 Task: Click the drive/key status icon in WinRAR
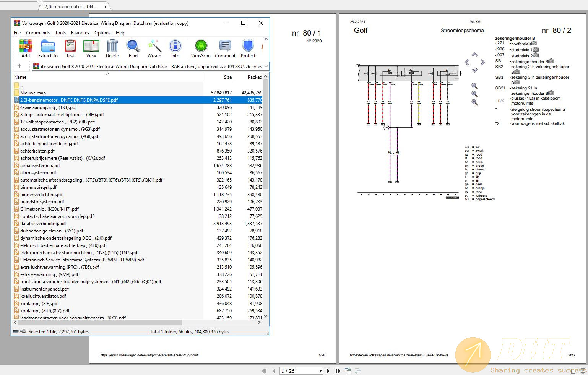[19, 331]
